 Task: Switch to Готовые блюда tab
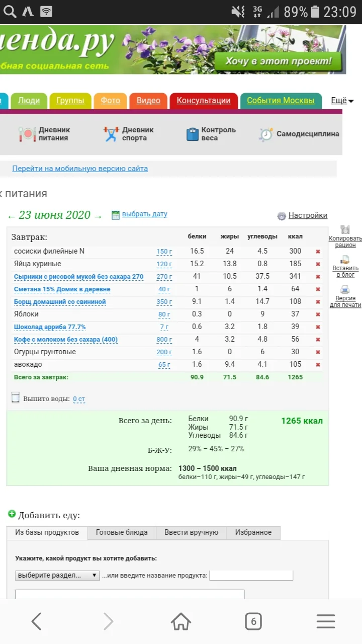click(122, 532)
